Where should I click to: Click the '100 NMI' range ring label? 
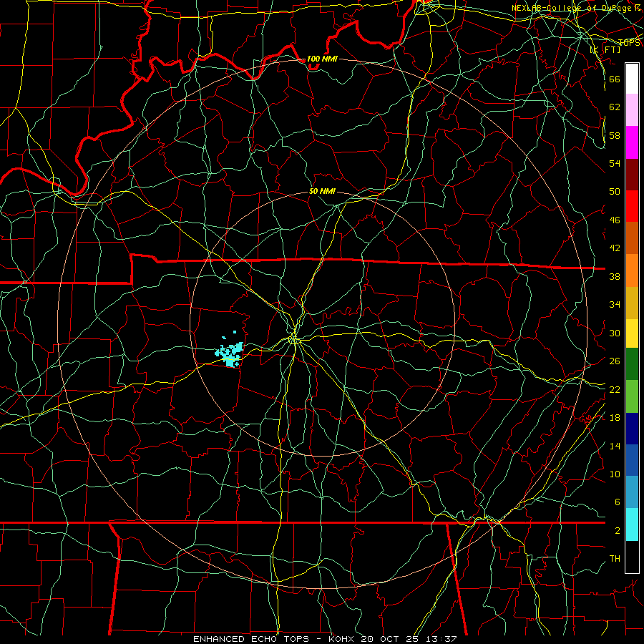tap(322, 59)
